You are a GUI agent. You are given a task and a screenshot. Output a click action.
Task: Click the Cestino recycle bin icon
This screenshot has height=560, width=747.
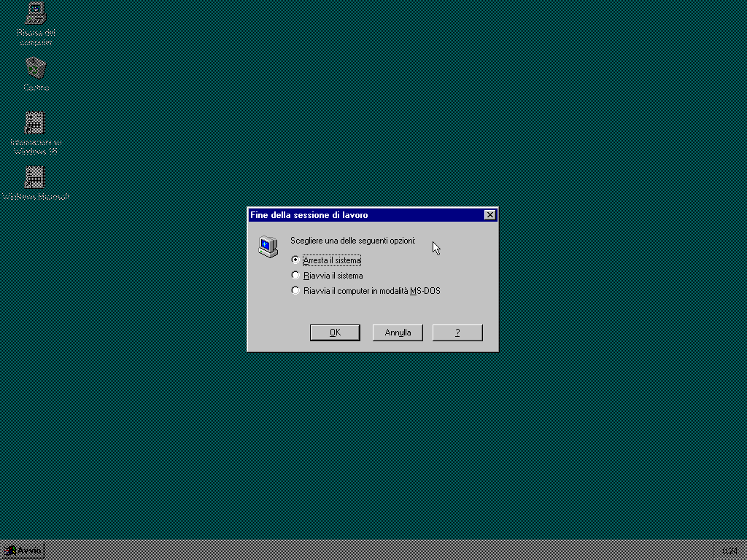[x=35, y=68]
